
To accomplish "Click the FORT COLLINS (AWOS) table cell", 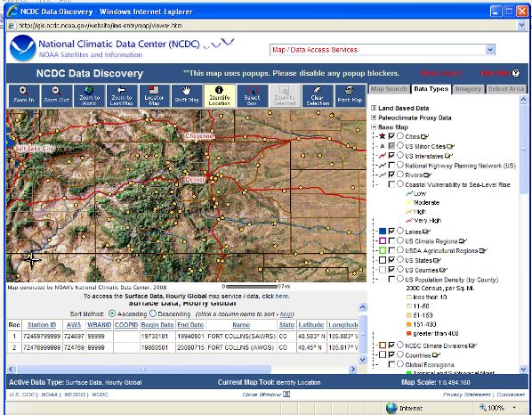I will [241, 347].
